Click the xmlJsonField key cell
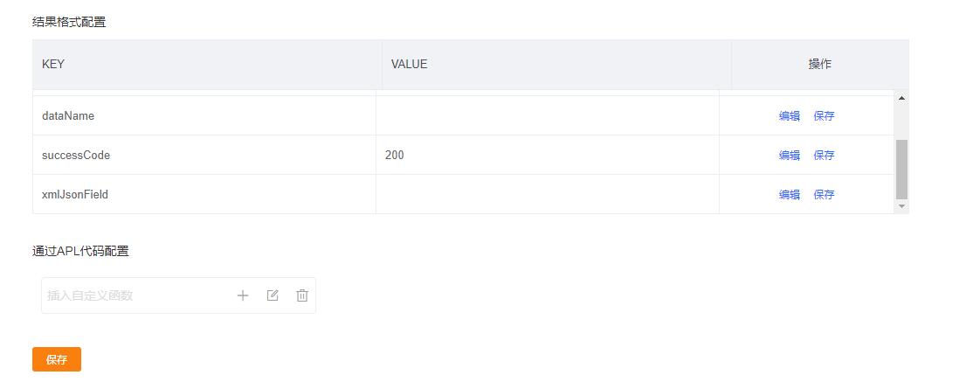The height and width of the screenshot is (389, 980). (204, 194)
